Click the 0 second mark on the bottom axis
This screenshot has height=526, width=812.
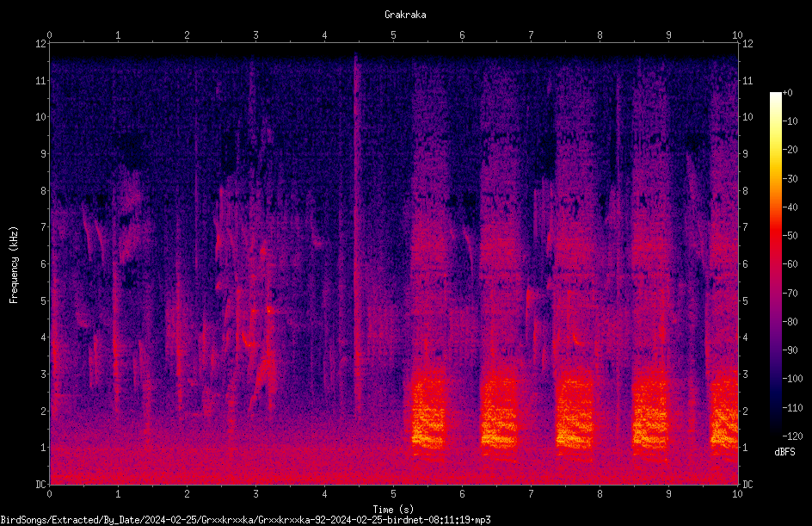[49, 494]
